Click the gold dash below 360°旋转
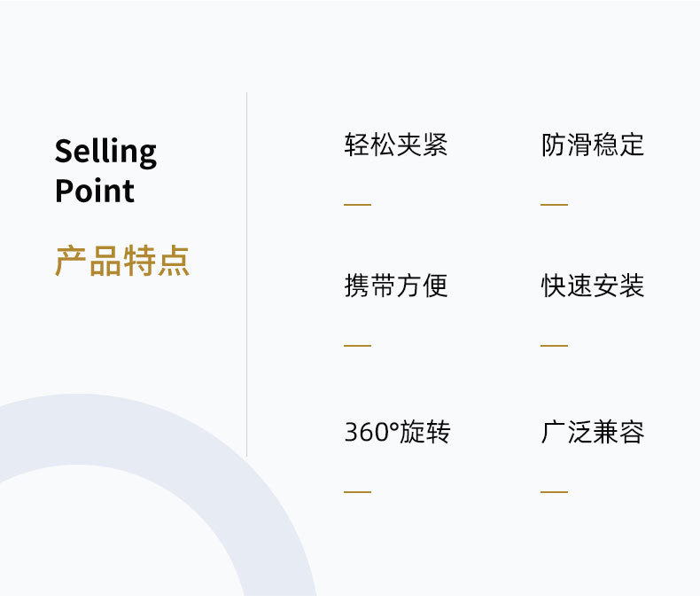This screenshot has width=700, height=603. pyautogui.click(x=357, y=491)
